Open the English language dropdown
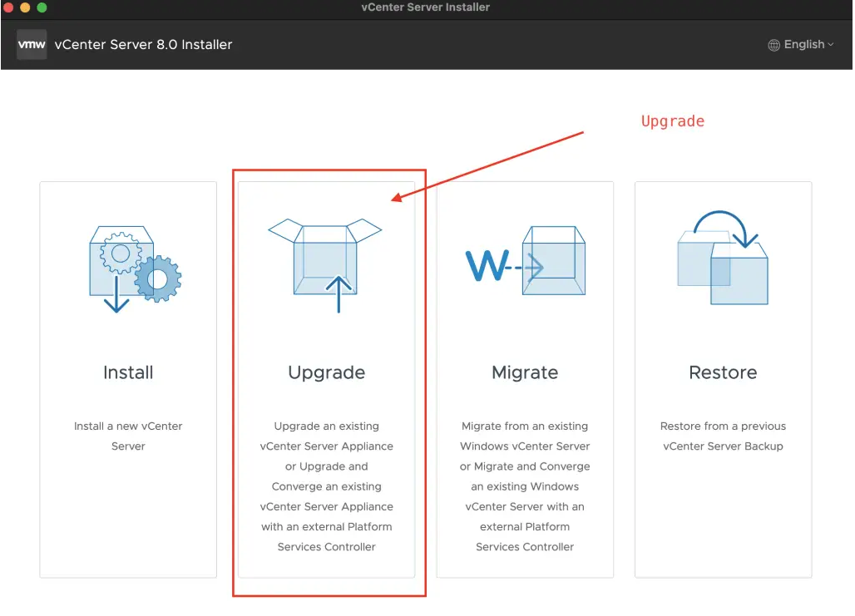Screen dimensions: 855x616 802,45
